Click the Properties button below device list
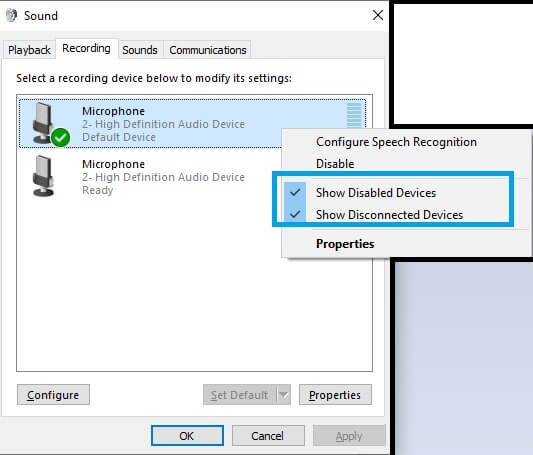Viewport: 533px width, 455px height. pos(335,395)
